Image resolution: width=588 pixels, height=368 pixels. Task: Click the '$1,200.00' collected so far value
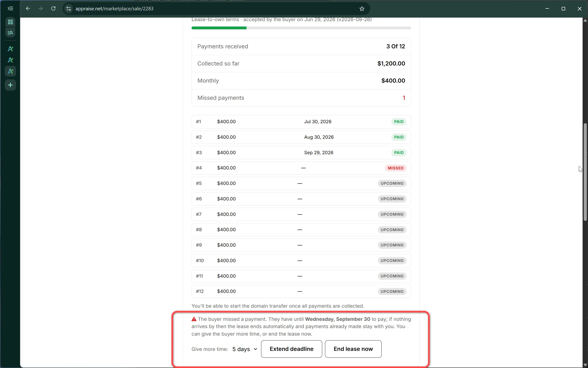pos(391,64)
